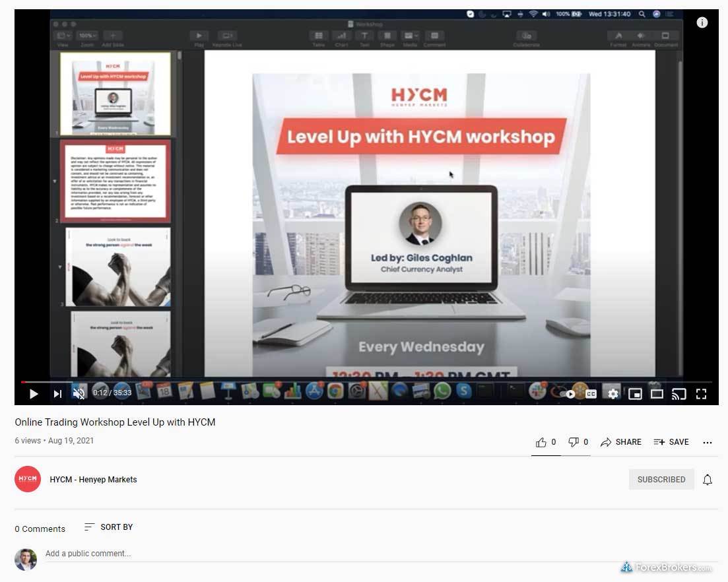Focus the Add a public comment field
The image size is (728, 582).
click(x=381, y=553)
